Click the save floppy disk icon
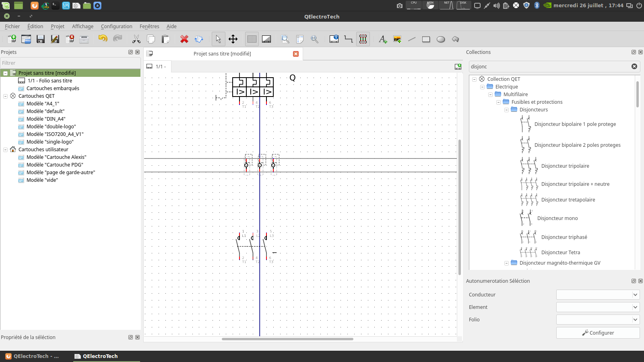 tap(41, 39)
